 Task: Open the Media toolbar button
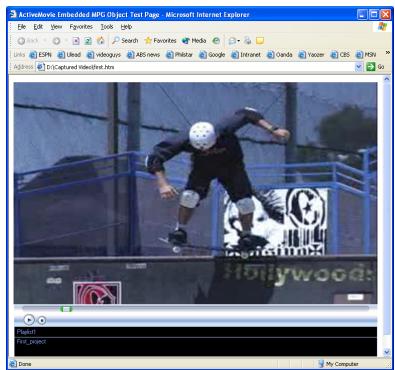(x=194, y=41)
